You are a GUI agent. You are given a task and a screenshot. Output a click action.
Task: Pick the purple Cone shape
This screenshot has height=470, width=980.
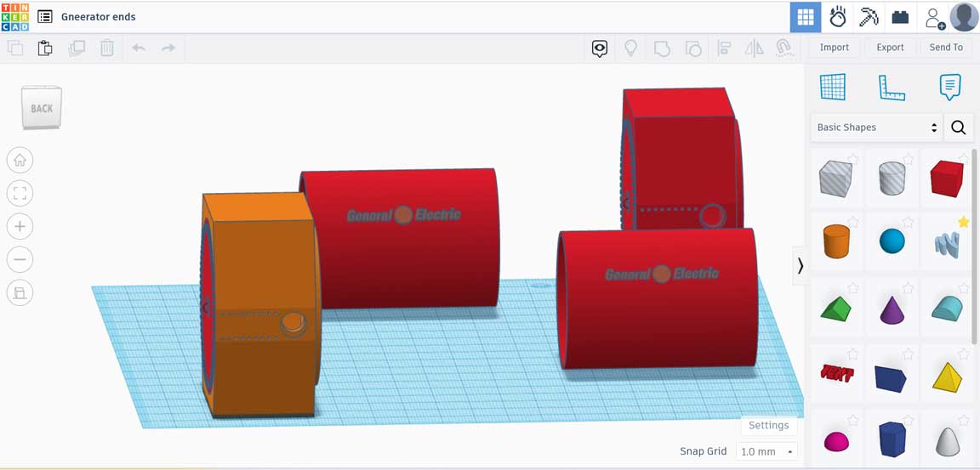(892, 309)
